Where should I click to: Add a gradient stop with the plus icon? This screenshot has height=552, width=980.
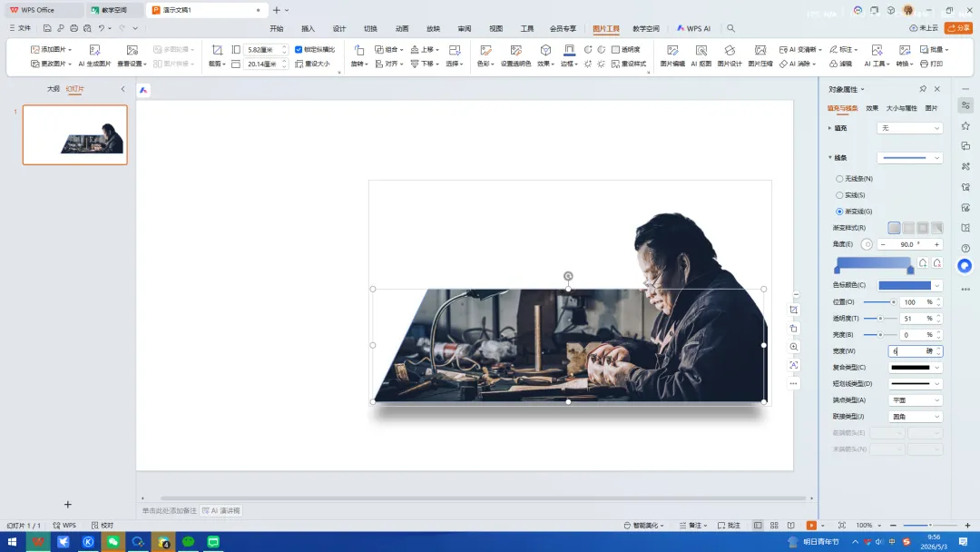[923, 263]
